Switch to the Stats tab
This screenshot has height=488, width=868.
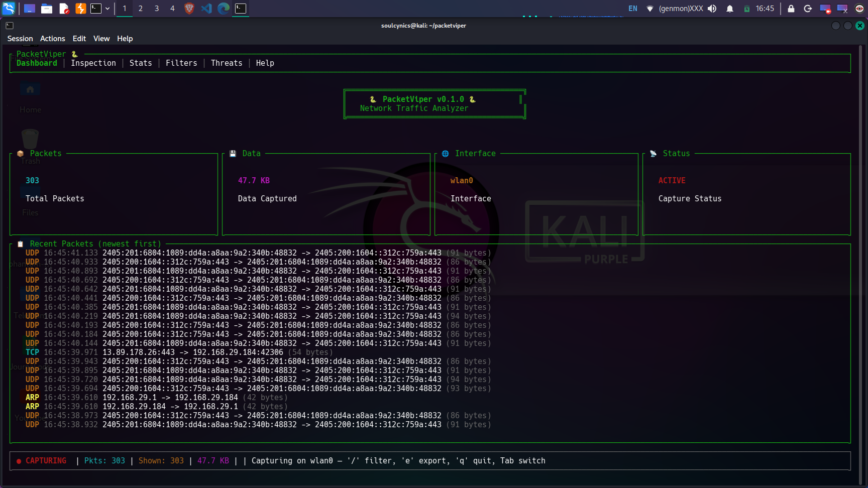(x=141, y=63)
